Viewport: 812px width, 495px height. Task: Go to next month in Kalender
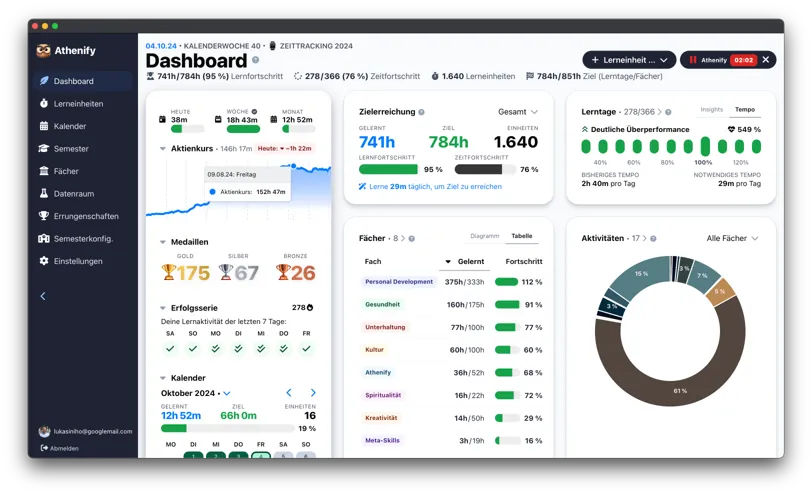313,393
